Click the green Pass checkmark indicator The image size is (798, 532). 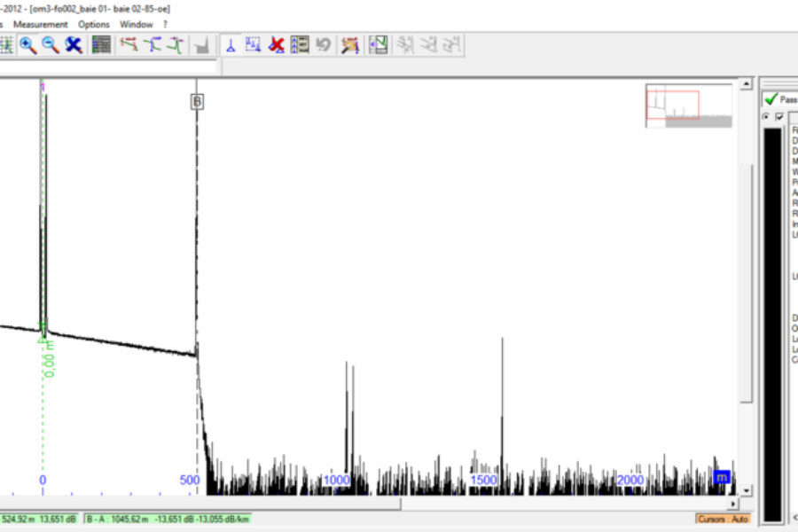coord(771,100)
